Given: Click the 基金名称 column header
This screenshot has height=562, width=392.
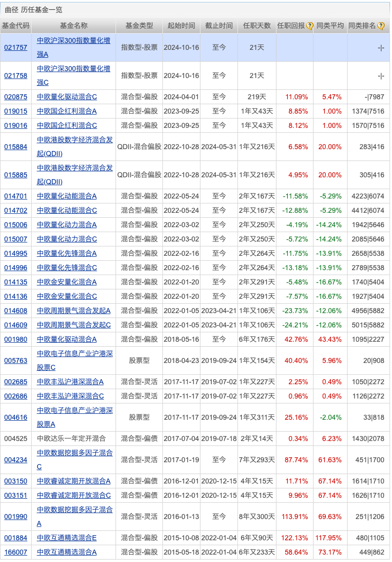Looking at the screenshot, I should click(x=74, y=26).
